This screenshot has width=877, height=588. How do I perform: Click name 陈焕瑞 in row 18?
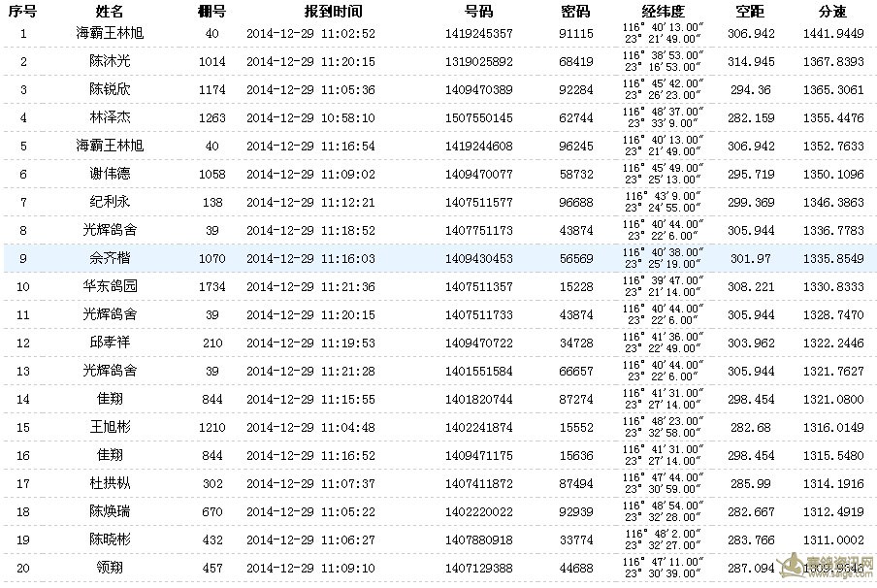(x=110, y=510)
